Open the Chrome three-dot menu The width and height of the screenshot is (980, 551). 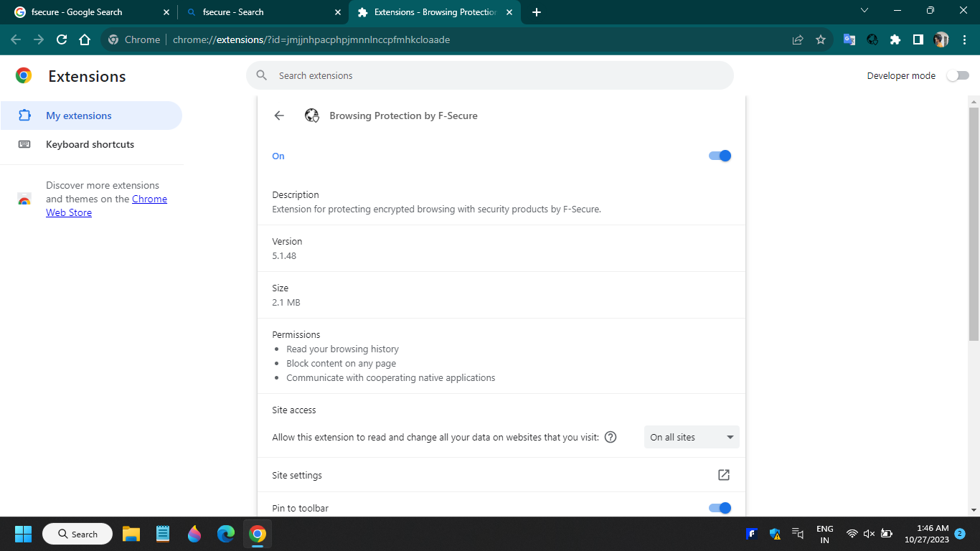click(x=963, y=39)
